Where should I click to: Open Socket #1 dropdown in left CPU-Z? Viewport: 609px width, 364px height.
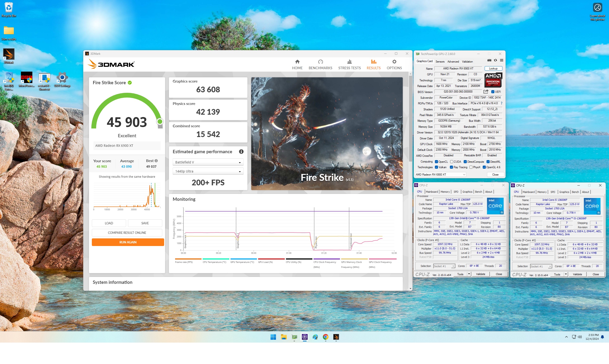[x=444, y=266]
